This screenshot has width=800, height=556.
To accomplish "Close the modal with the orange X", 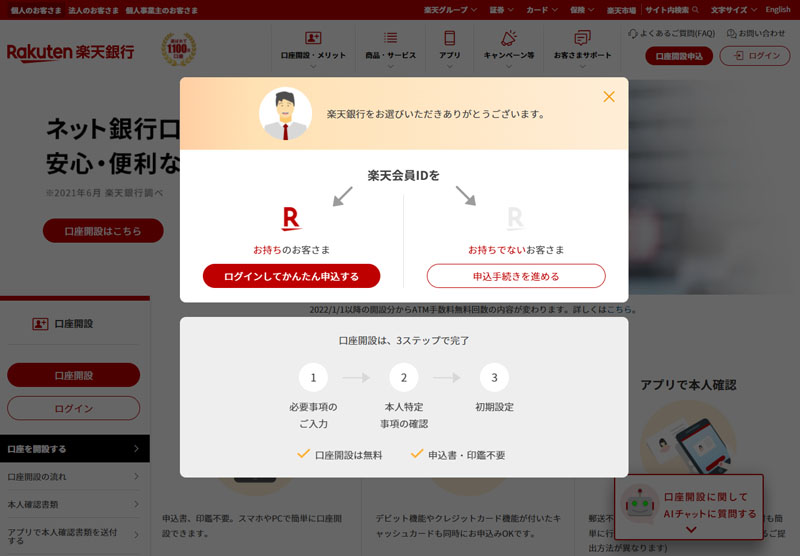I will pyautogui.click(x=609, y=97).
